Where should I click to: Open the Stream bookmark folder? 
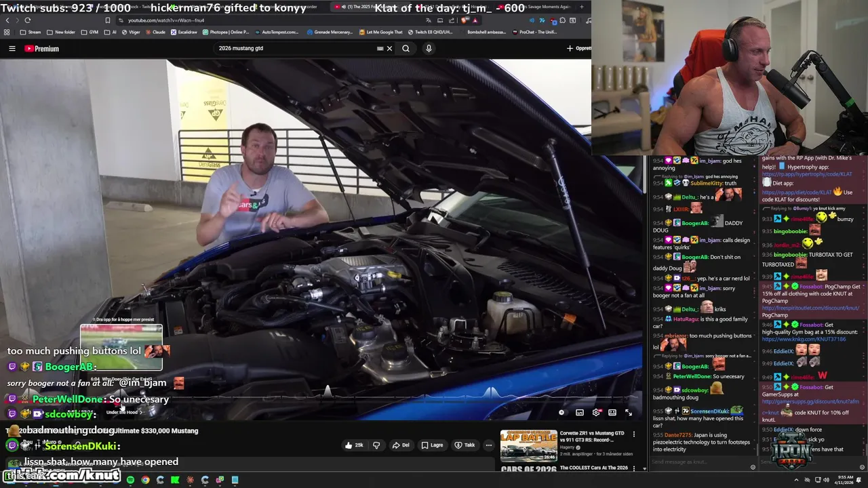[31, 32]
